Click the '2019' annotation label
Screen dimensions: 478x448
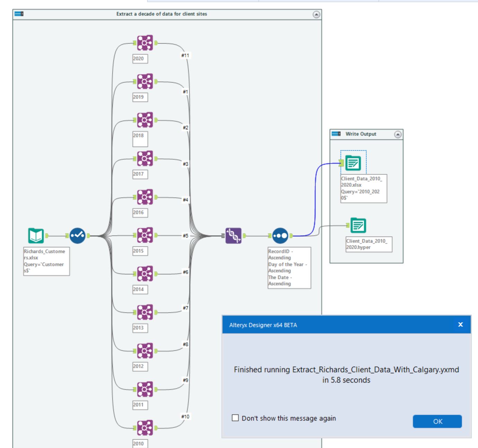pos(140,97)
